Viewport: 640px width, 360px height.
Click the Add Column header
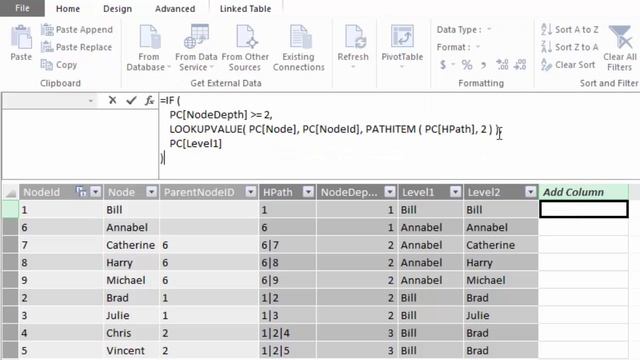tap(583, 192)
